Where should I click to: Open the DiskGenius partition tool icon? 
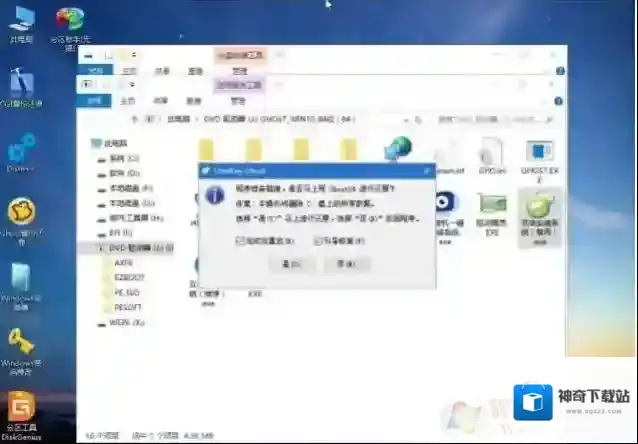pyautogui.click(x=20, y=410)
